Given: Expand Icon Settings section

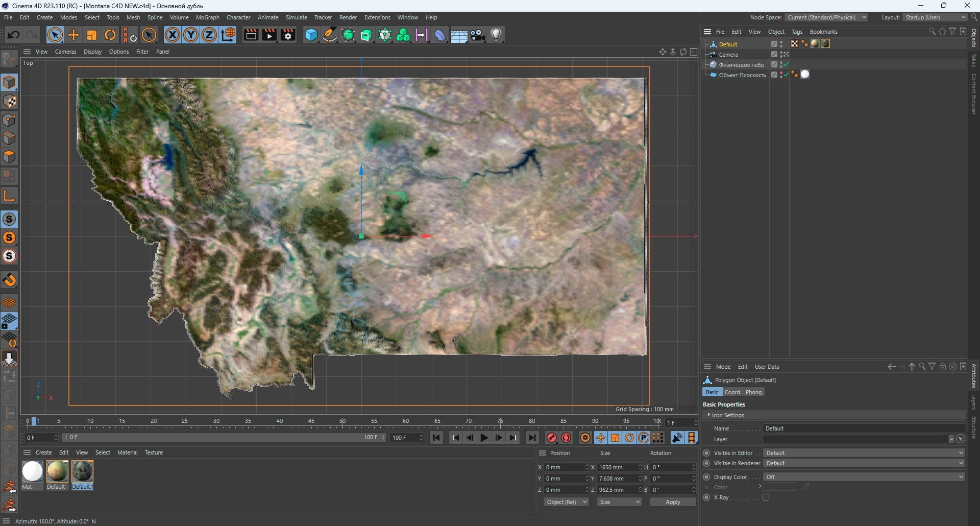Looking at the screenshot, I should [728, 415].
